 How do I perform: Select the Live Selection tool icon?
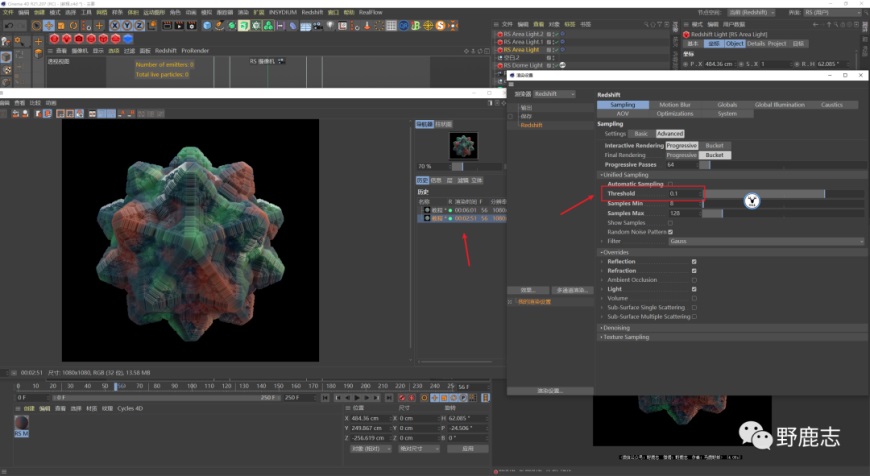tap(37, 26)
